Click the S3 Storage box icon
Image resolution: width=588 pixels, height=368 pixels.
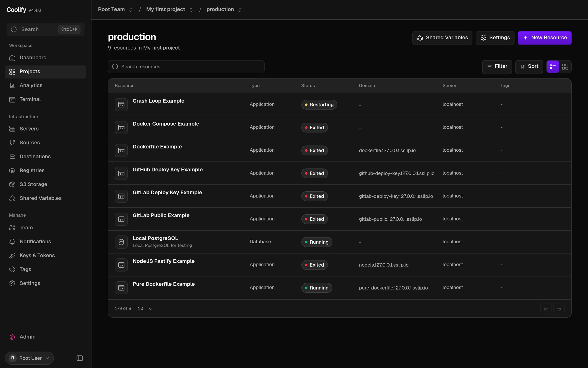12,184
